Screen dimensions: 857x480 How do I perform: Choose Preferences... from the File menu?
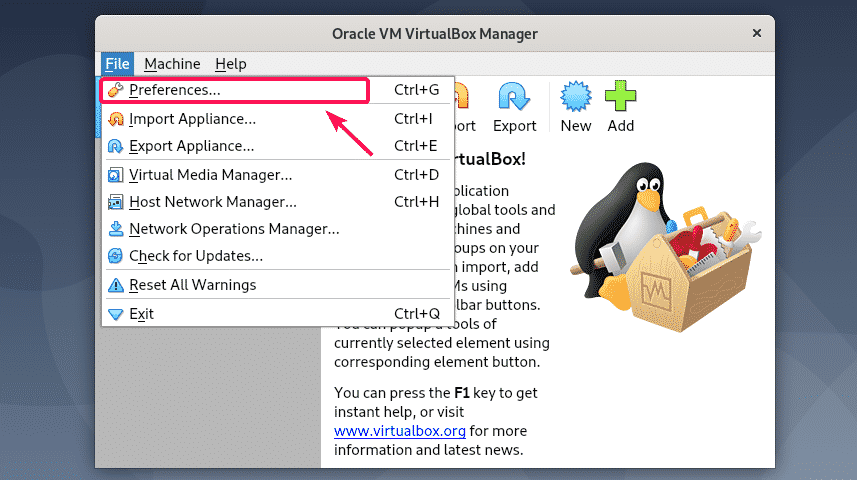tap(175, 90)
